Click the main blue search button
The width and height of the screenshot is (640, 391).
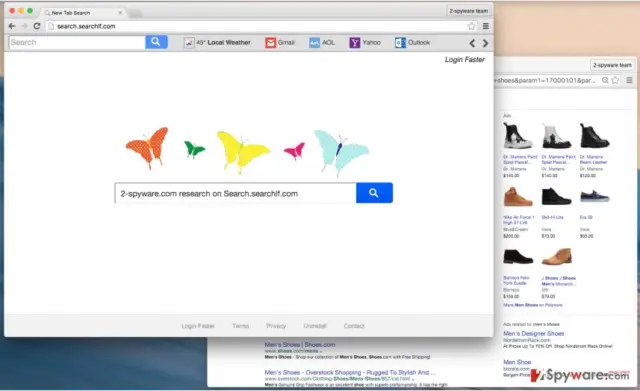tap(374, 193)
